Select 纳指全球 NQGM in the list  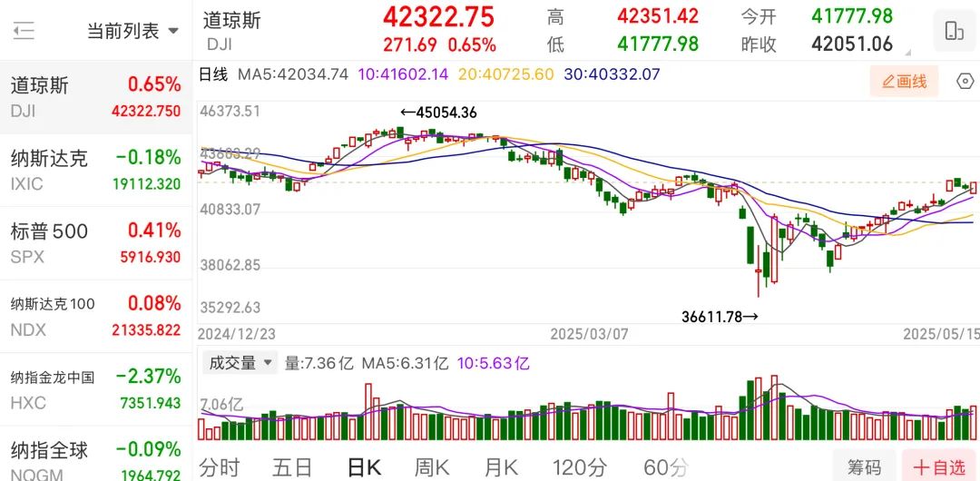pos(95,454)
